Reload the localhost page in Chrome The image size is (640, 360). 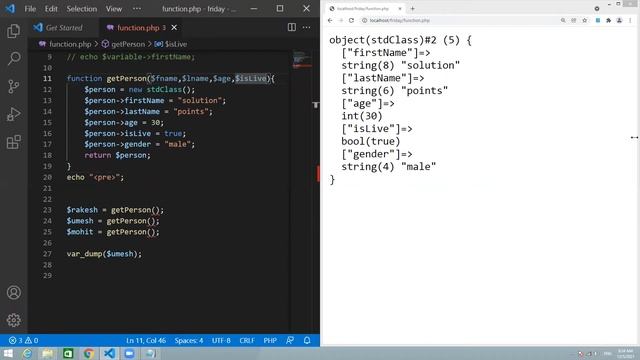click(351, 20)
